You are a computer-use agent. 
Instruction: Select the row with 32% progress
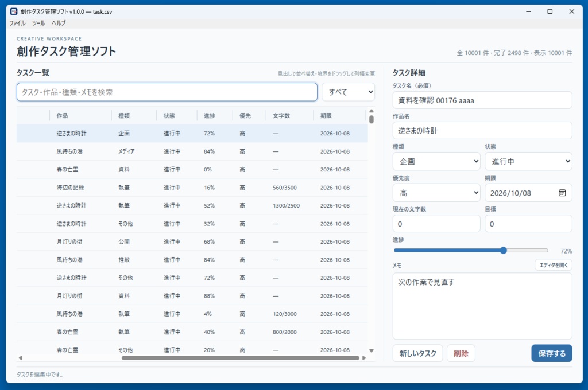[x=192, y=224]
